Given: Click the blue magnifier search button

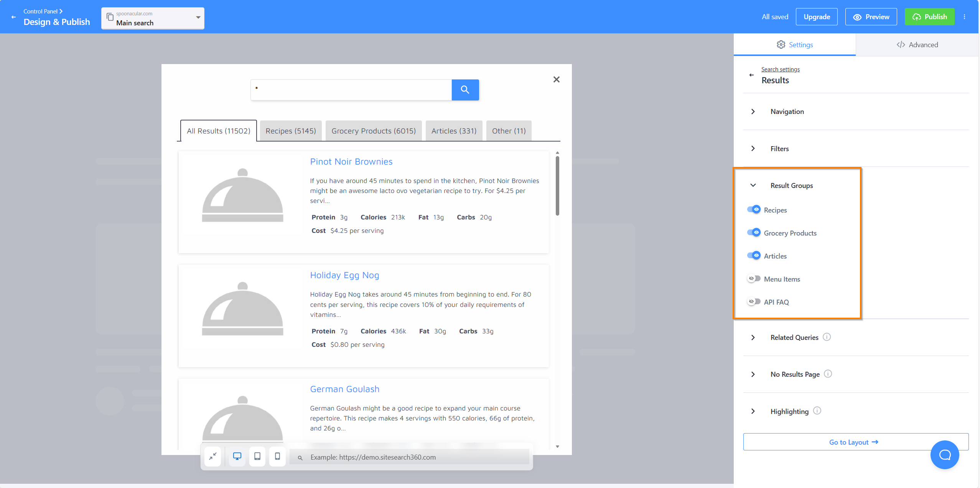Looking at the screenshot, I should click(465, 90).
